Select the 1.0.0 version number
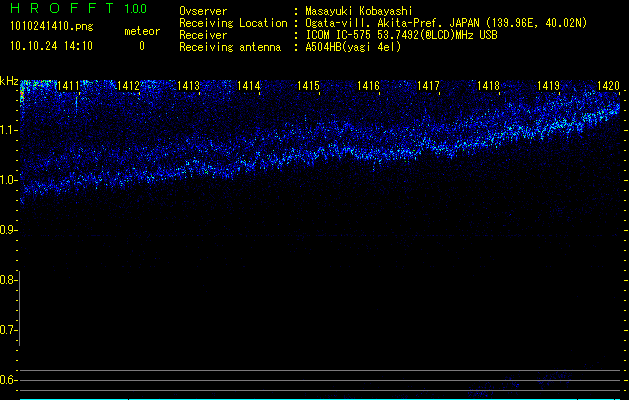Viewport: 629px width, 400px height. tap(136, 9)
